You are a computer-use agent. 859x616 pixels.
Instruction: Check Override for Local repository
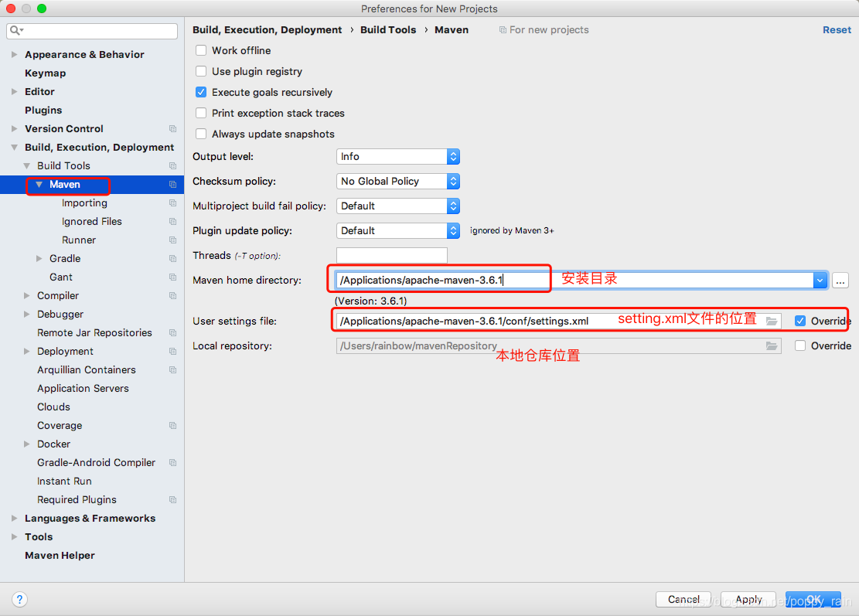tap(800, 345)
